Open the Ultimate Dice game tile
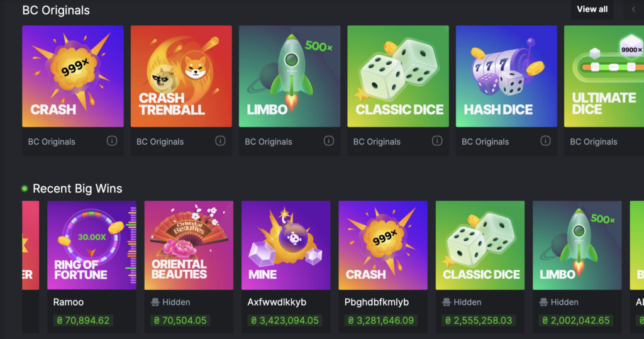644x339 pixels. tap(604, 77)
